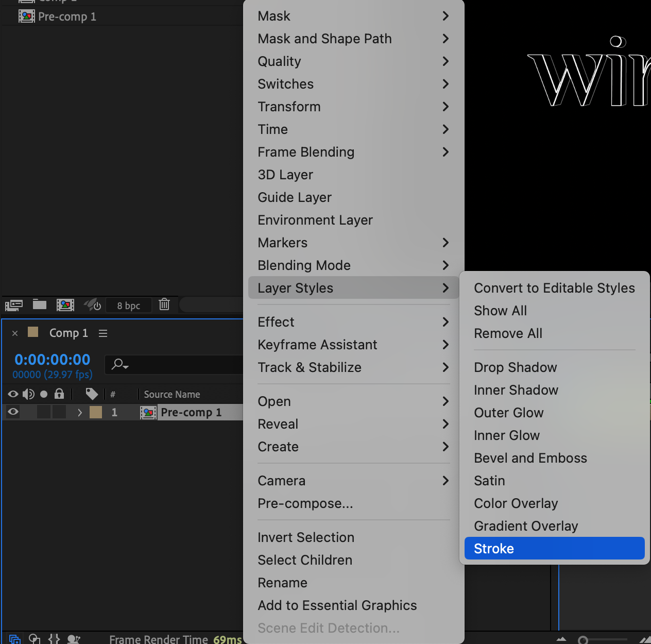Toggle the Layer Switches pane icon
Viewport: 651px width, 644px height.
click(14, 639)
